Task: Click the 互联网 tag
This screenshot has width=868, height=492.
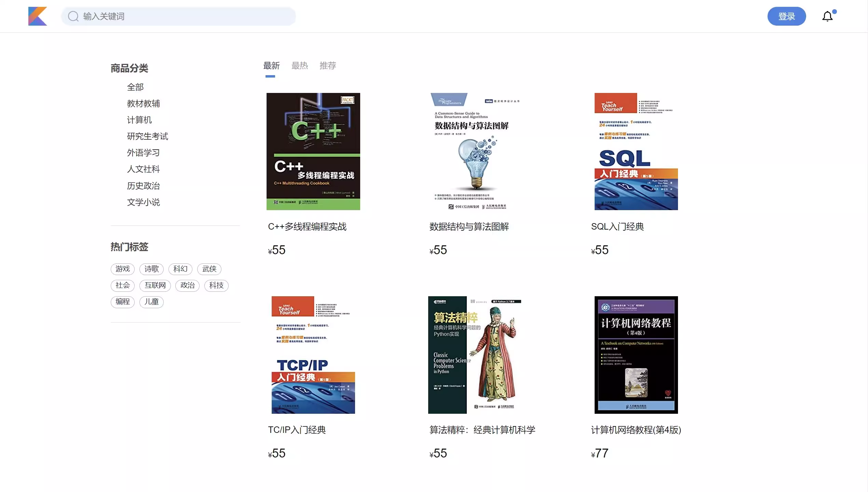Action: [x=155, y=285]
